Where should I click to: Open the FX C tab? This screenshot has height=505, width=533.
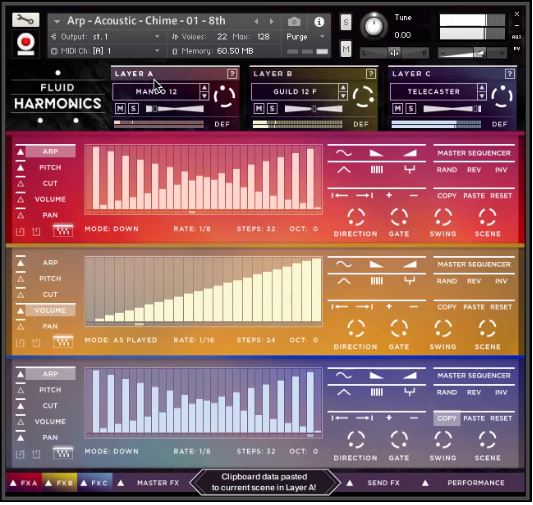click(x=95, y=483)
